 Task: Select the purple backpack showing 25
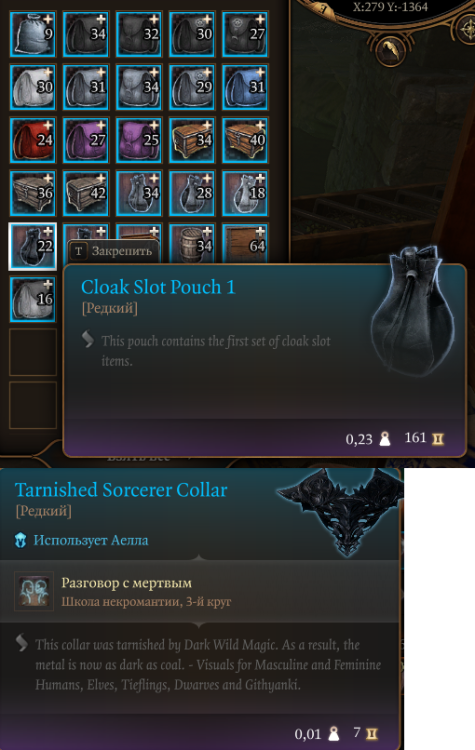tap(139, 141)
